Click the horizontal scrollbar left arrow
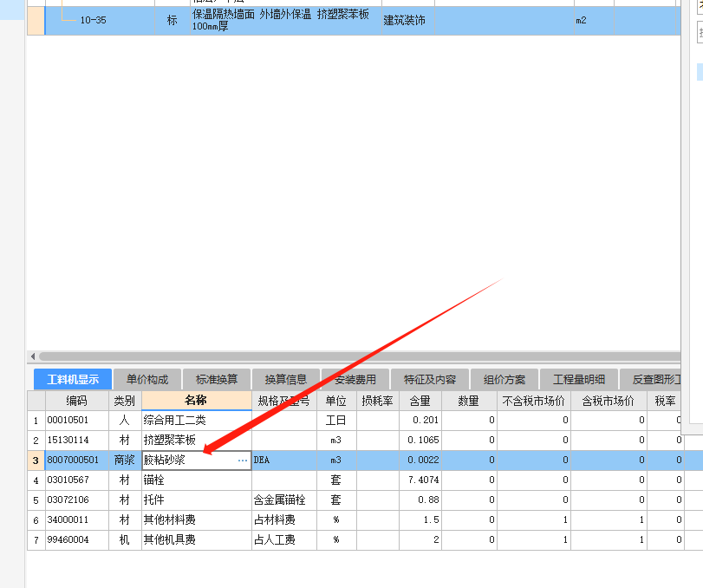The height and width of the screenshot is (588, 703). (33, 356)
